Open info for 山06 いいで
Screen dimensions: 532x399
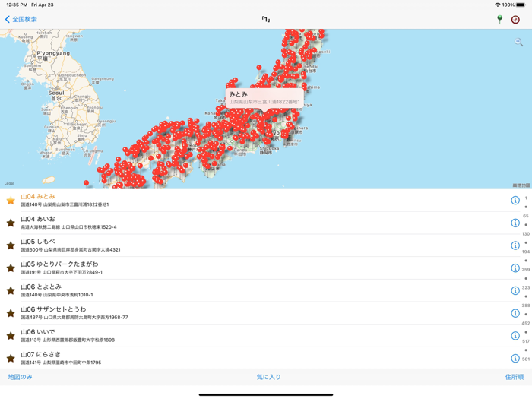[515, 336]
